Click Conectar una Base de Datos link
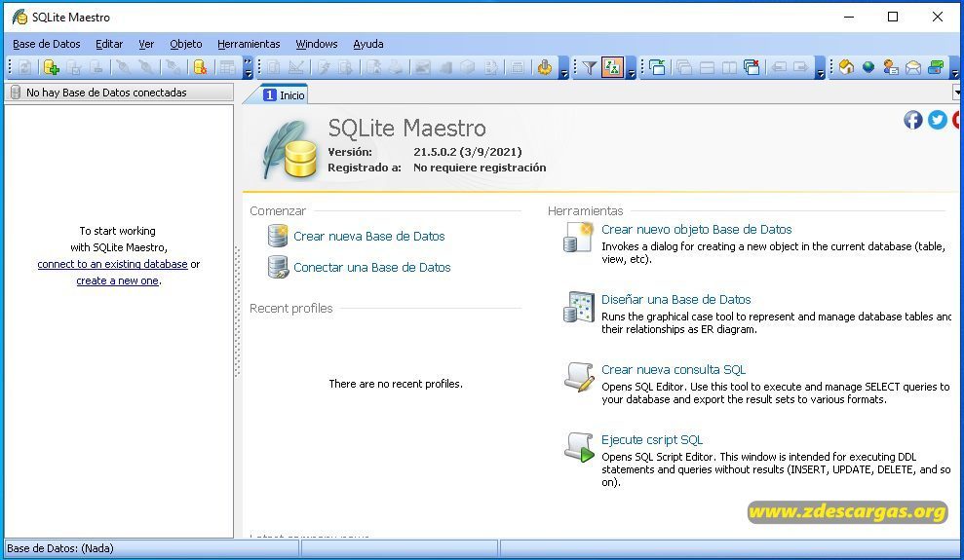Image resolution: width=964 pixels, height=560 pixels. pyautogui.click(x=372, y=268)
